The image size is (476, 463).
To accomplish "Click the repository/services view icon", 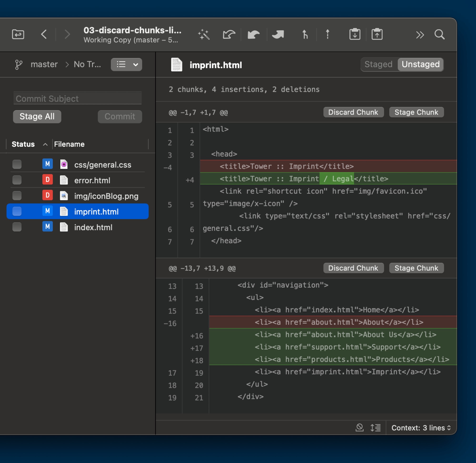I will point(18,35).
